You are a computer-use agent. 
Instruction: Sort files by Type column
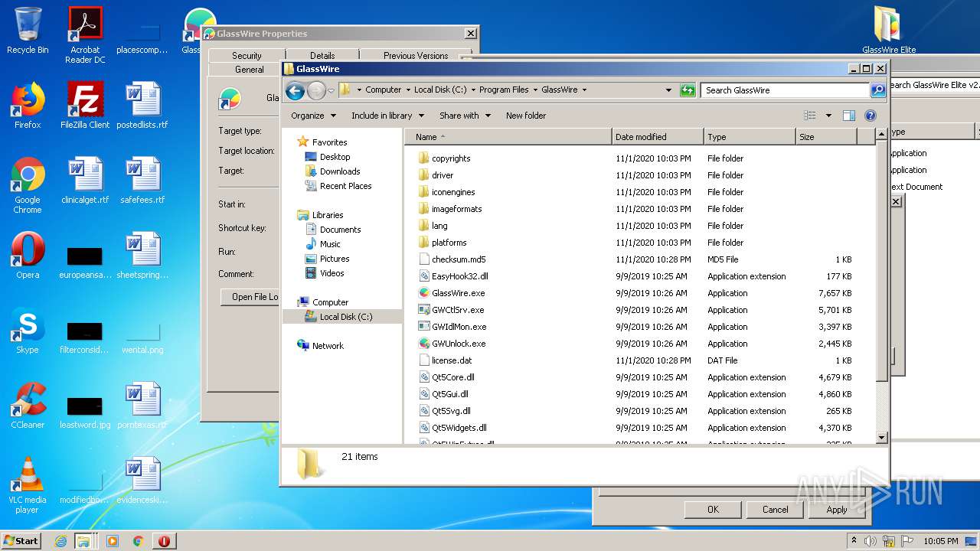[750, 137]
